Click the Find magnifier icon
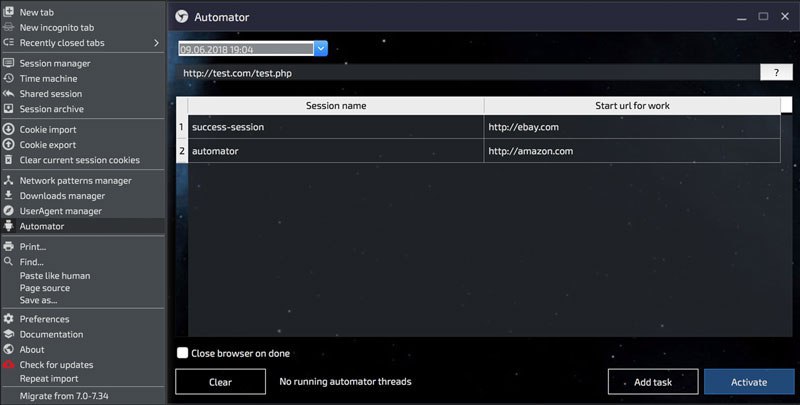Image resolution: width=800 pixels, height=405 pixels. (x=8, y=262)
